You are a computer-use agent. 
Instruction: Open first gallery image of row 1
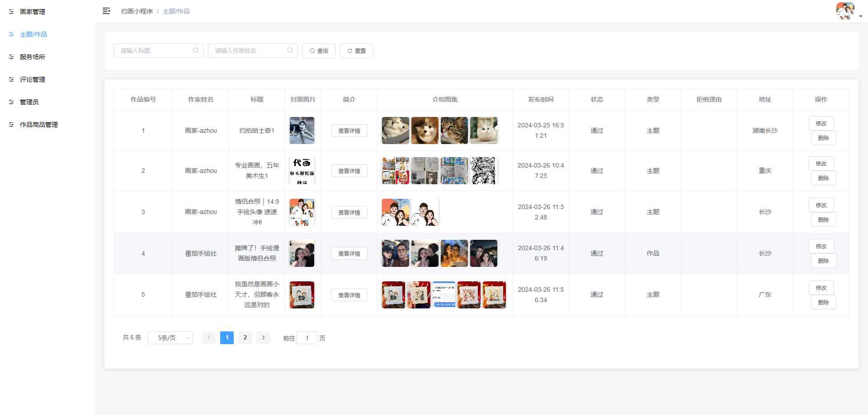pyautogui.click(x=396, y=131)
